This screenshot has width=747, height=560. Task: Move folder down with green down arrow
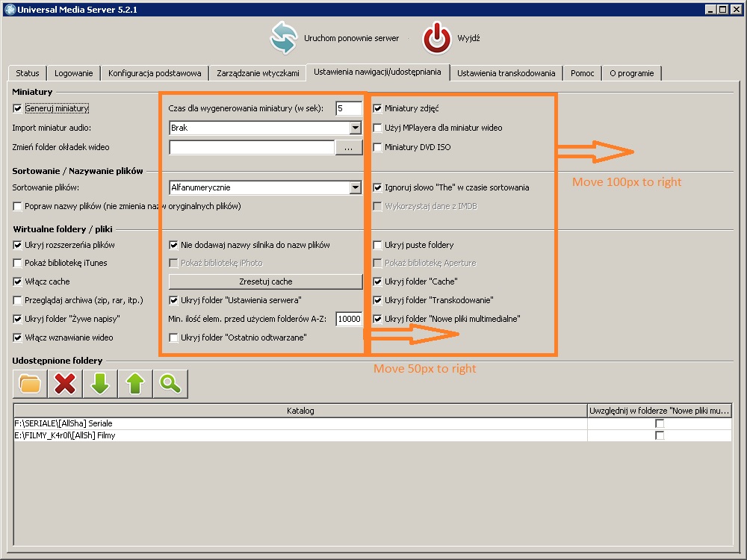(100, 384)
